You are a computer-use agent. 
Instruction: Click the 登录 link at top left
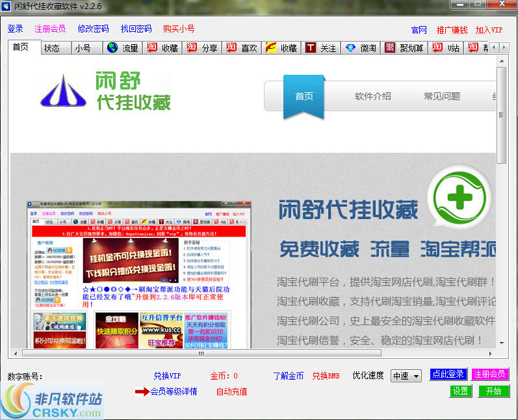[x=15, y=29]
